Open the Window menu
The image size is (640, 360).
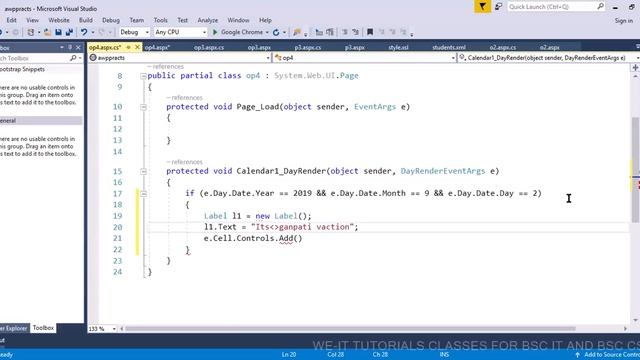238,20
